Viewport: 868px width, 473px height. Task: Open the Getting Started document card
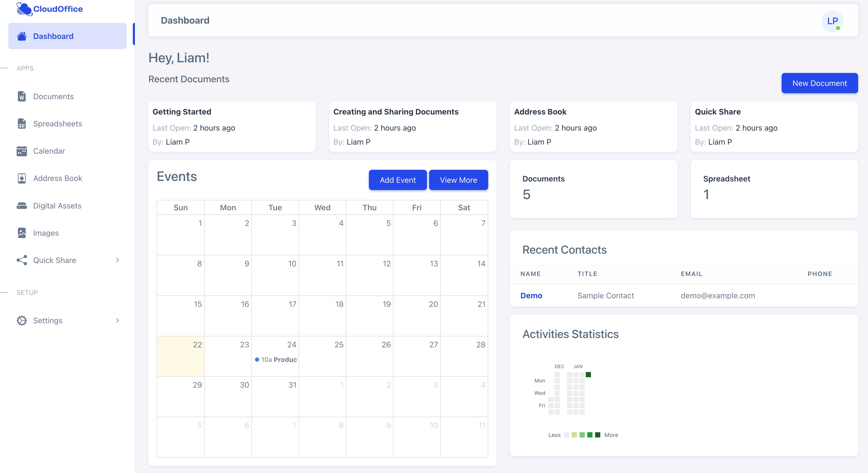(232, 126)
